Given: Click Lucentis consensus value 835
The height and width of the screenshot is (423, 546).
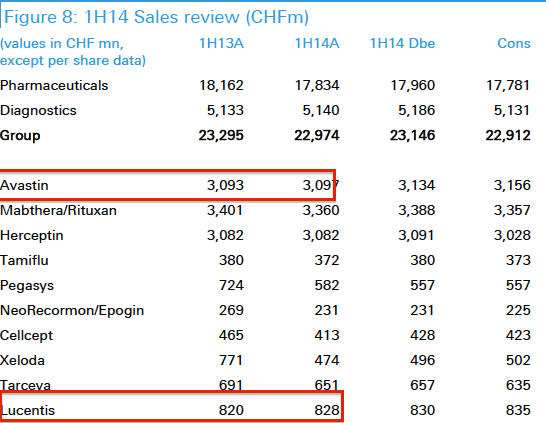Looking at the screenshot, I should (x=518, y=411).
